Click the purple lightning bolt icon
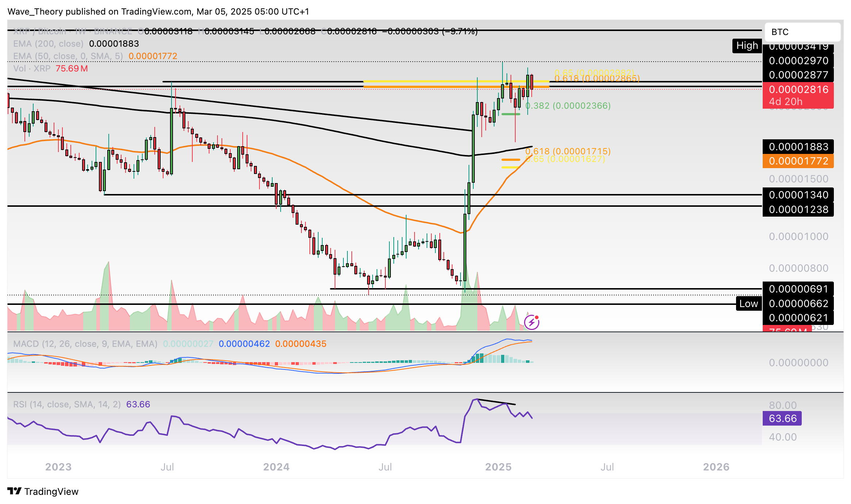 [531, 322]
